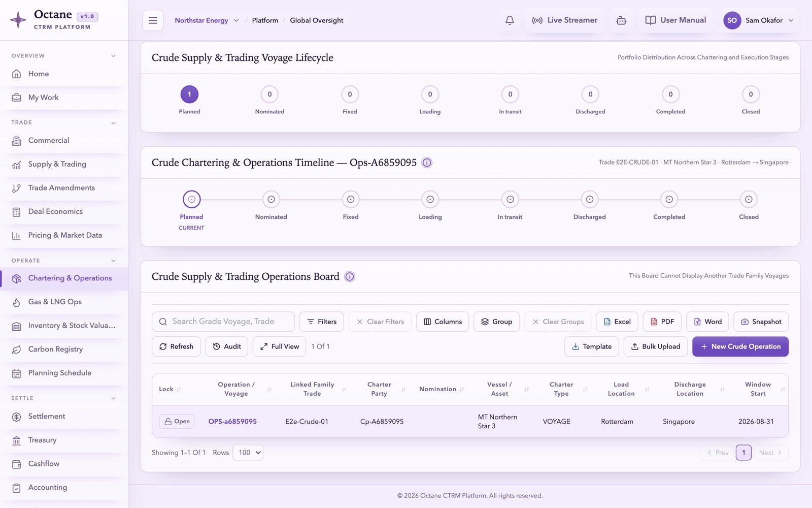Viewport: 812px width, 508px height.
Task: Open Live Streamer
Action: pyautogui.click(x=564, y=20)
